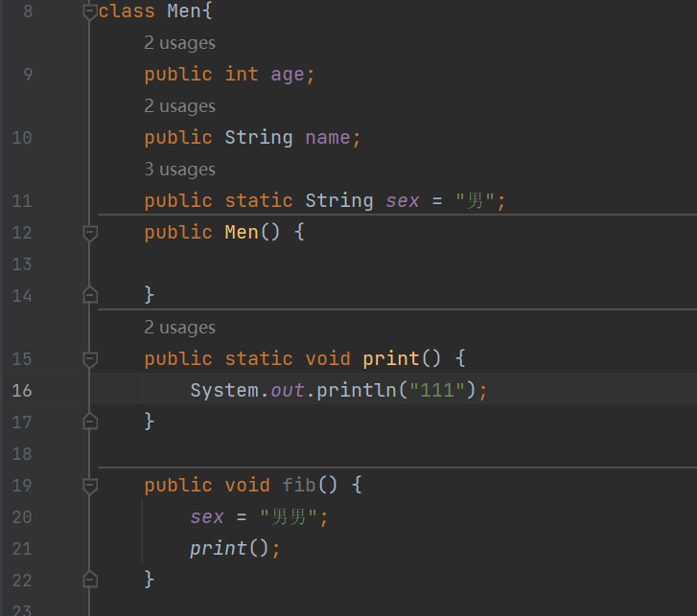Collapse the class Men fold marker

[x=90, y=11]
